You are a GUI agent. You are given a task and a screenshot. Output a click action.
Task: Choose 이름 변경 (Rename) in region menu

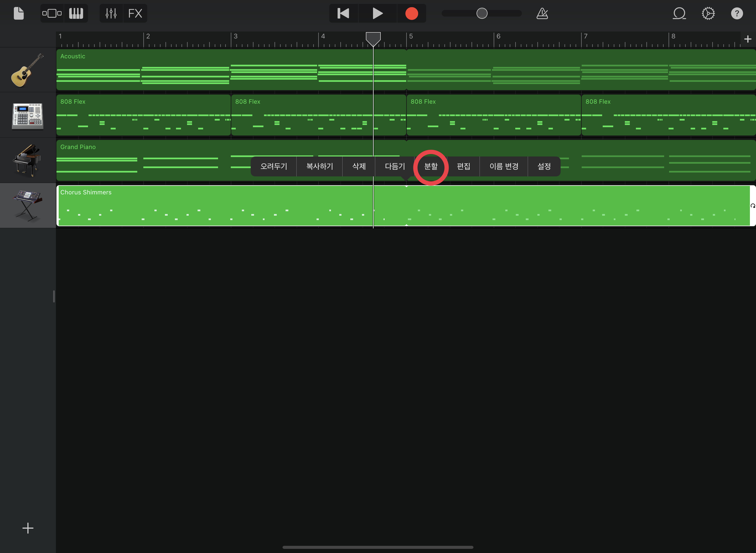pos(504,166)
